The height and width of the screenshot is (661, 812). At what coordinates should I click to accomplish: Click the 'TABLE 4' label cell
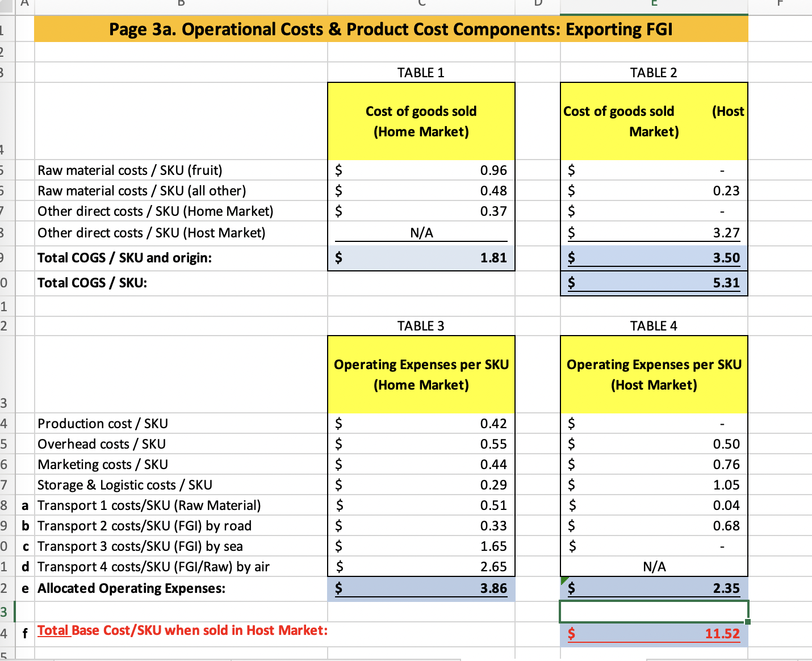pos(654,326)
